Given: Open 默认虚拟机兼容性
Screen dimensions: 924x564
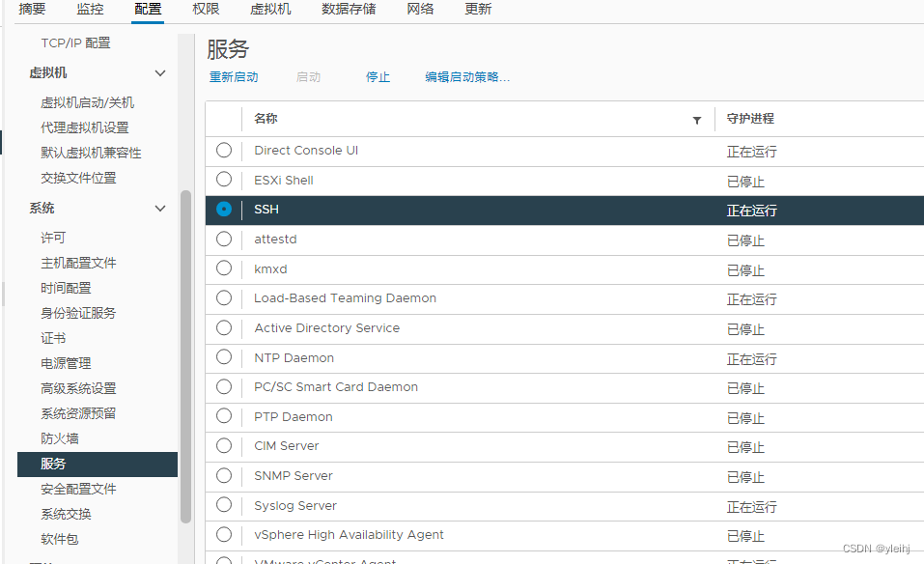Looking at the screenshot, I should 91,153.
